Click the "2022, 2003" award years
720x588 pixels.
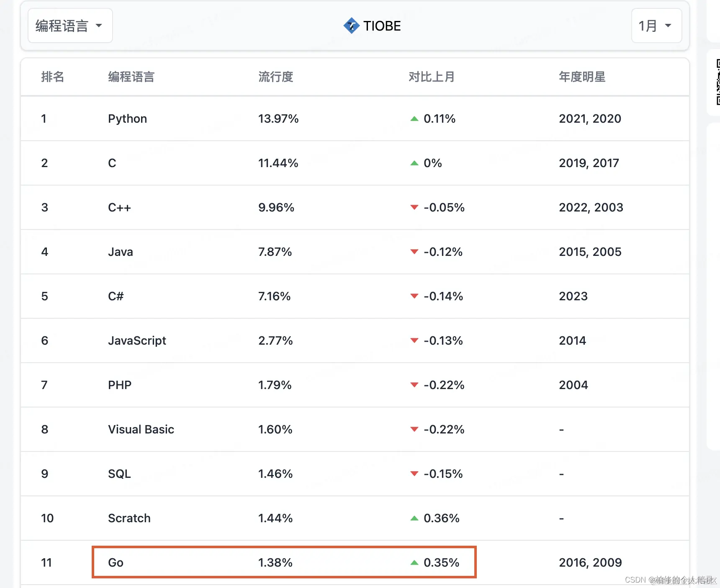[x=591, y=207]
